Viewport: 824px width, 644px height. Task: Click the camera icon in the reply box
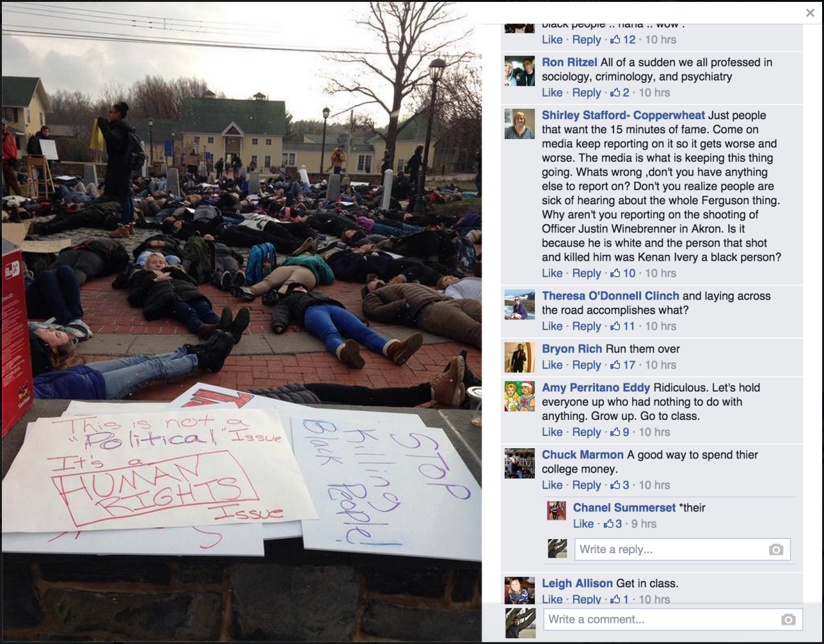pos(776,549)
